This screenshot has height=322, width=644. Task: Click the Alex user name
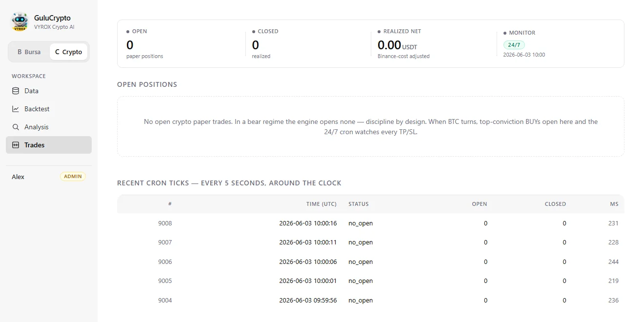tap(18, 177)
